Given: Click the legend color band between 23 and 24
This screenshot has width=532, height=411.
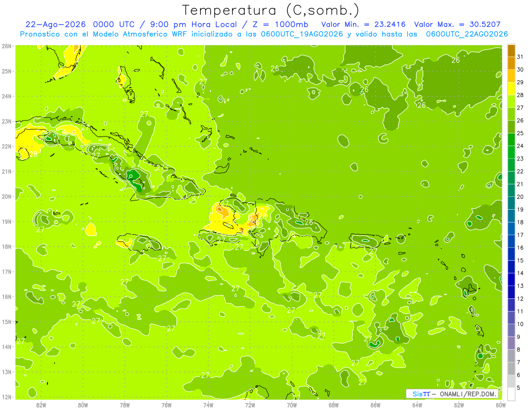Looking at the screenshot, I should click(x=511, y=153).
